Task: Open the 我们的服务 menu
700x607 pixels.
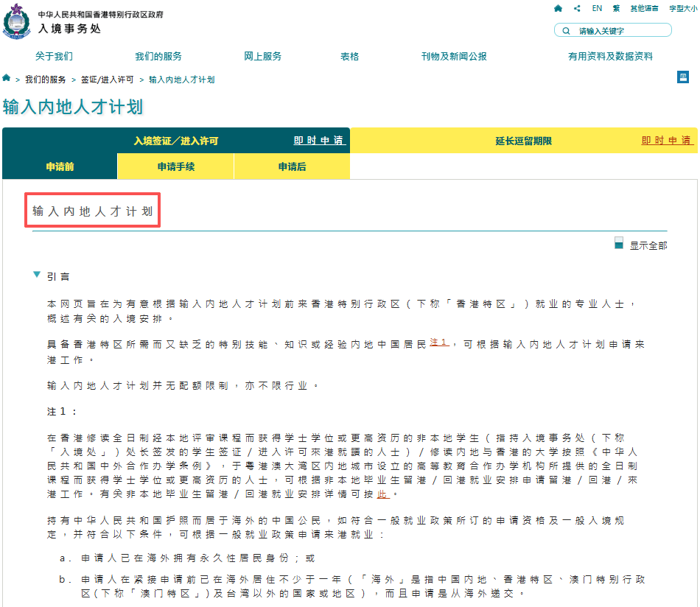Action: 158,56
